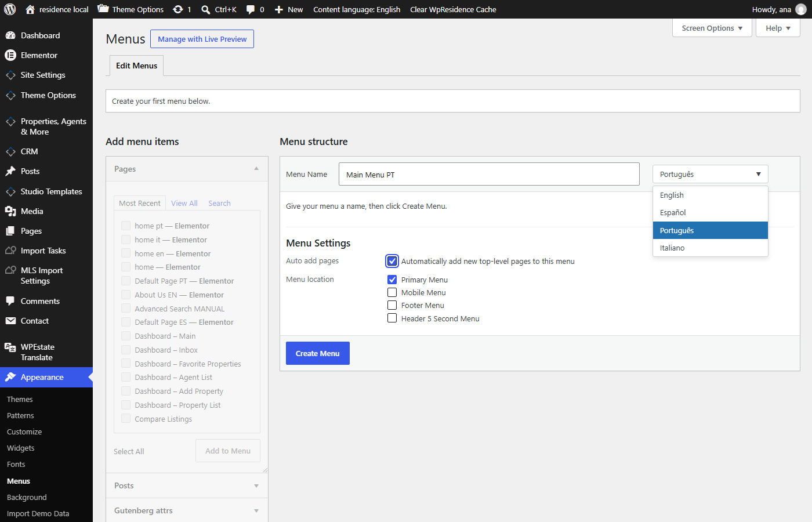
Task: Click the comments bubble icon in admin bar
Action: [x=251, y=9]
